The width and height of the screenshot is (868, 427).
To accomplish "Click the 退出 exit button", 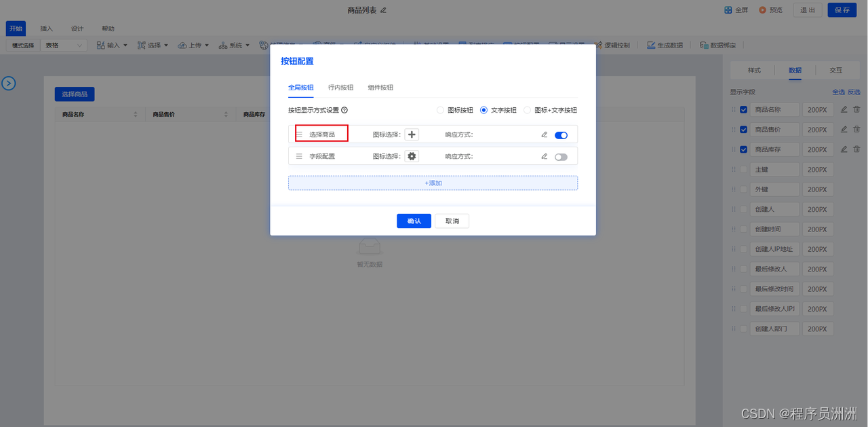I will [x=808, y=10].
